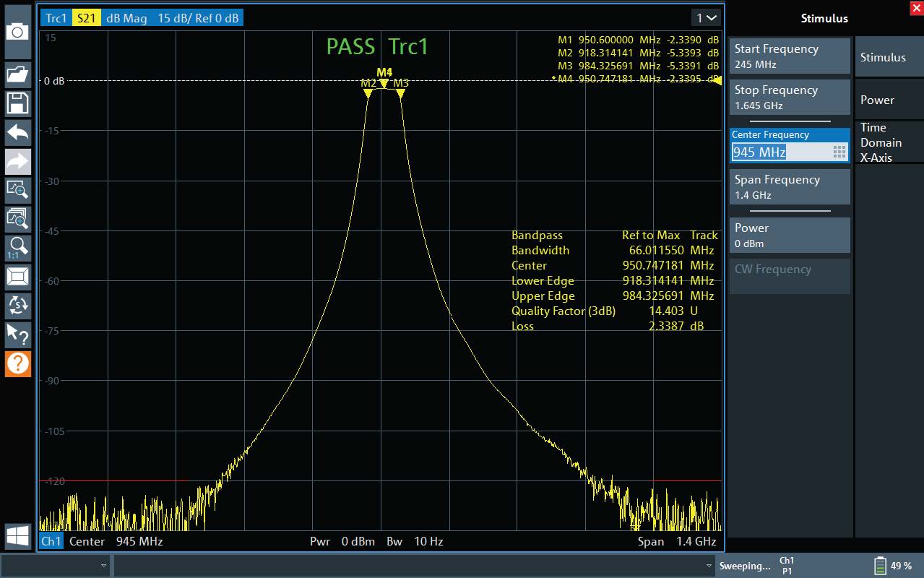Click the context help pointer icon

(17, 334)
